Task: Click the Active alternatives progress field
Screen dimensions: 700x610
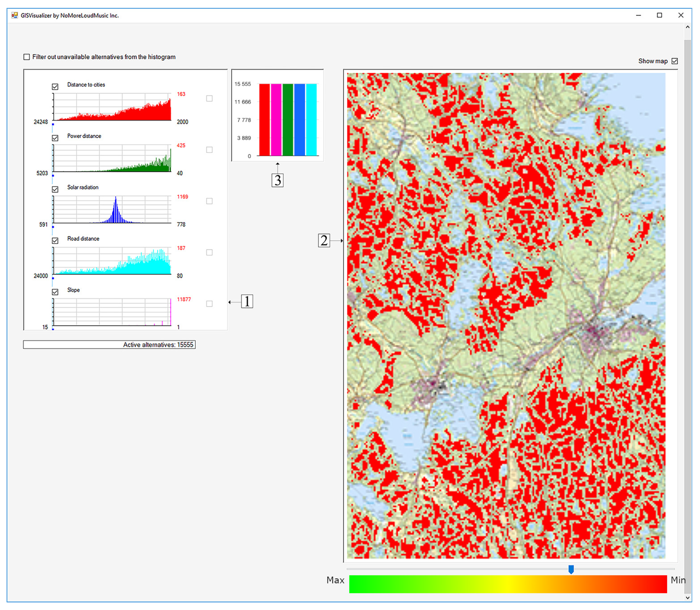Action: (x=109, y=345)
